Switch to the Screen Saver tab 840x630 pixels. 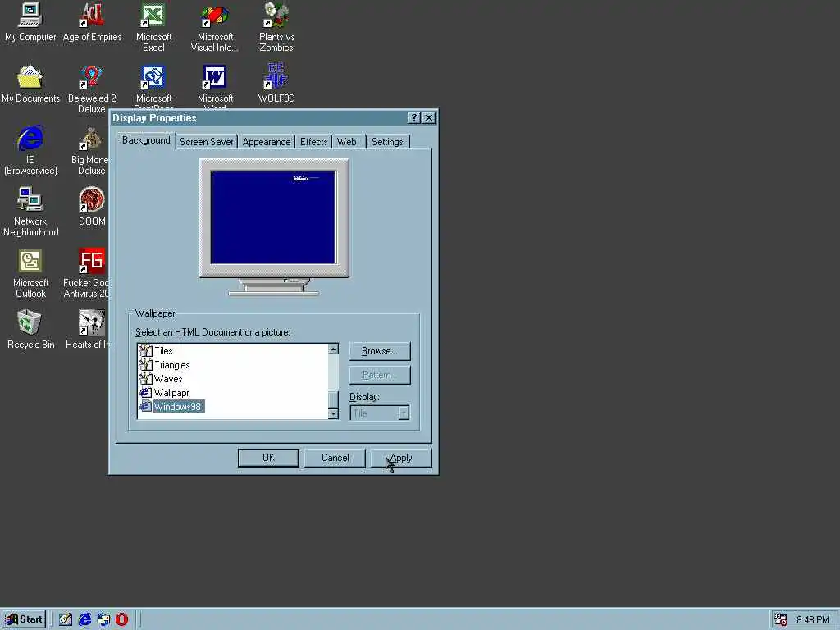(x=206, y=142)
